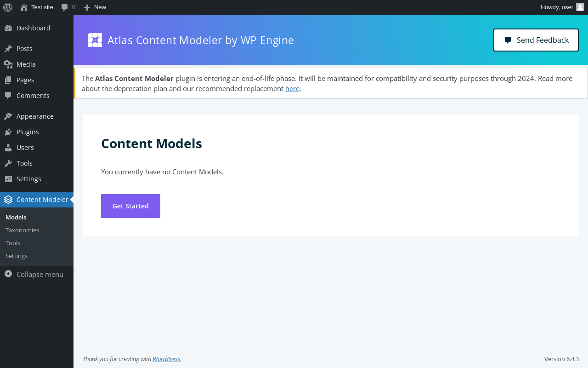Follow the deprecation plan 'here' link

tap(292, 88)
